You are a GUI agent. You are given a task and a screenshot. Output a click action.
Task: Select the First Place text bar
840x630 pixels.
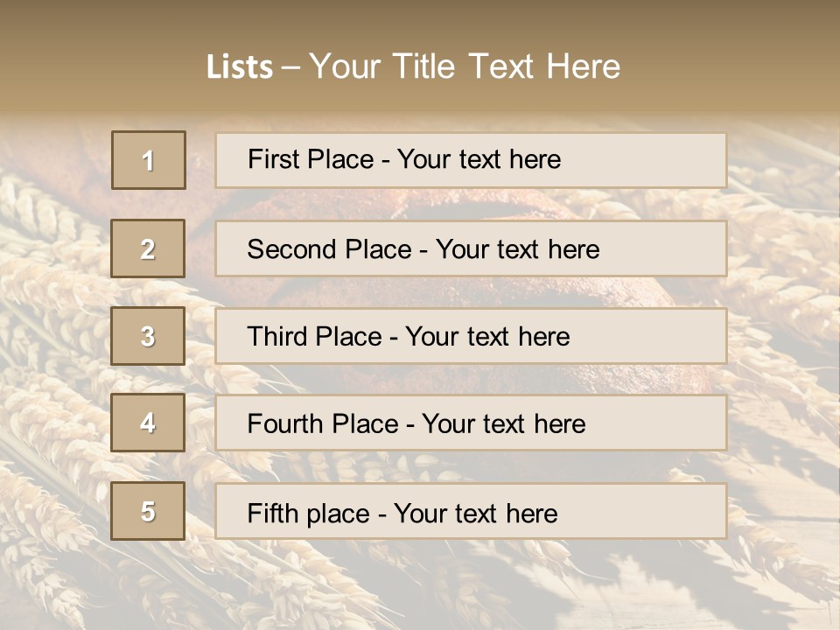point(471,160)
